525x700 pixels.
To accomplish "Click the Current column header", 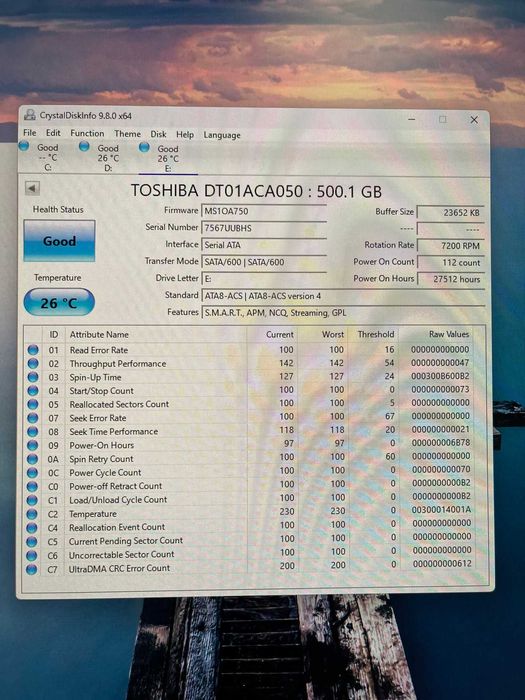I will click(x=279, y=334).
